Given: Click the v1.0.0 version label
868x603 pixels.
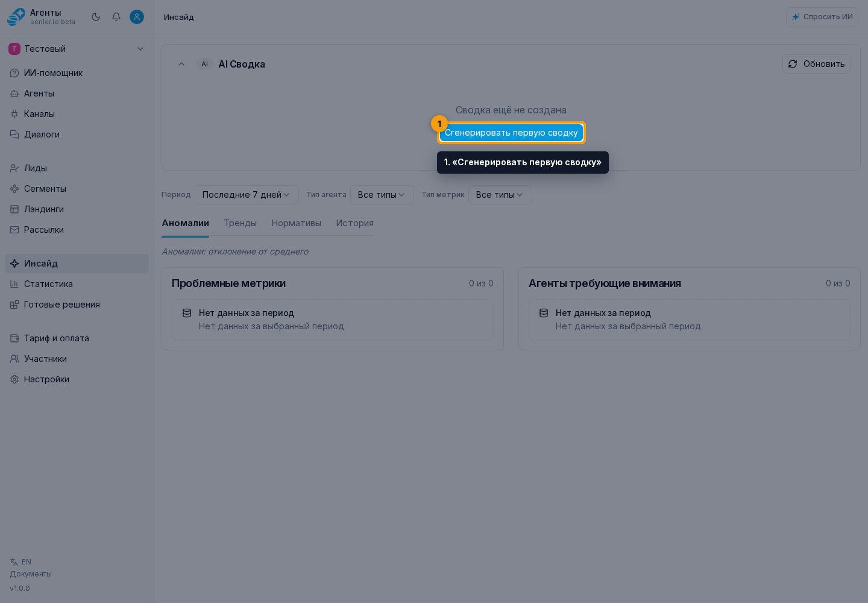Looking at the screenshot, I should pyautogui.click(x=20, y=589).
